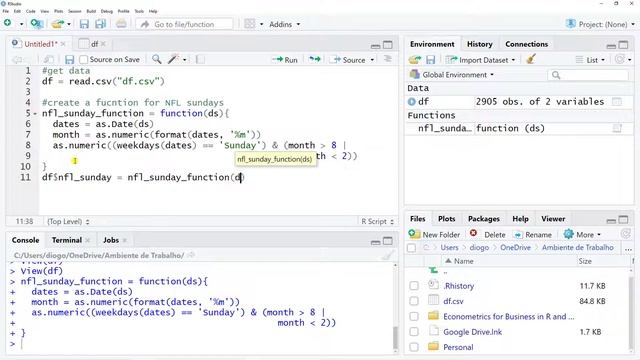640x360 pixels.
Task: Switch to the History tab
Action: coord(480,44)
